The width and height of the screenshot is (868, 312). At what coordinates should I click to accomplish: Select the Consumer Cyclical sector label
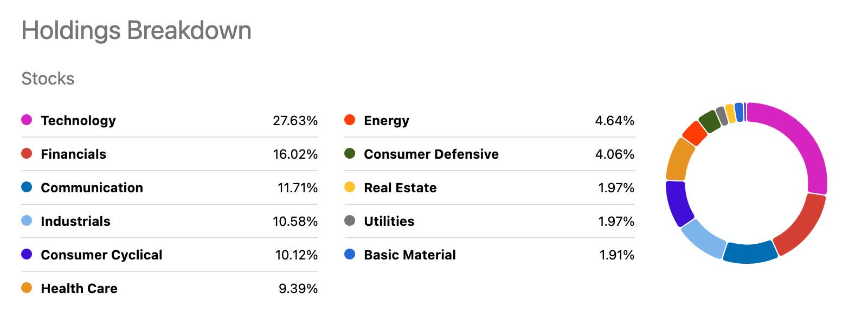(101, 255)
